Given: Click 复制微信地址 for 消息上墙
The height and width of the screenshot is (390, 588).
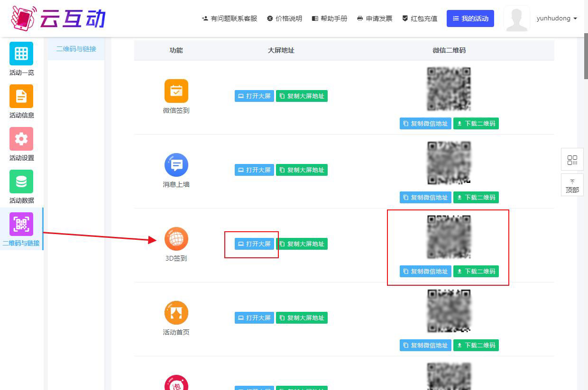Looking at the screenshot, I should [425, 198].
